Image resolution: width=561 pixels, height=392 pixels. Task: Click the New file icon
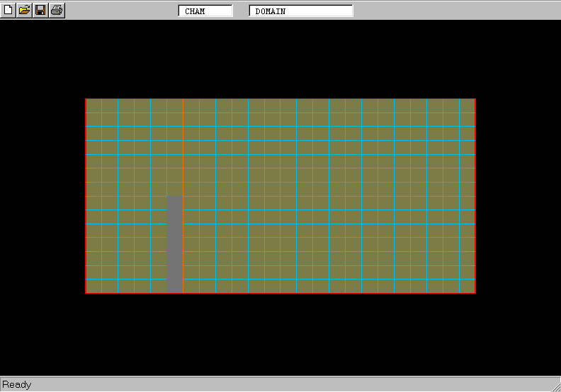[8, 10]
